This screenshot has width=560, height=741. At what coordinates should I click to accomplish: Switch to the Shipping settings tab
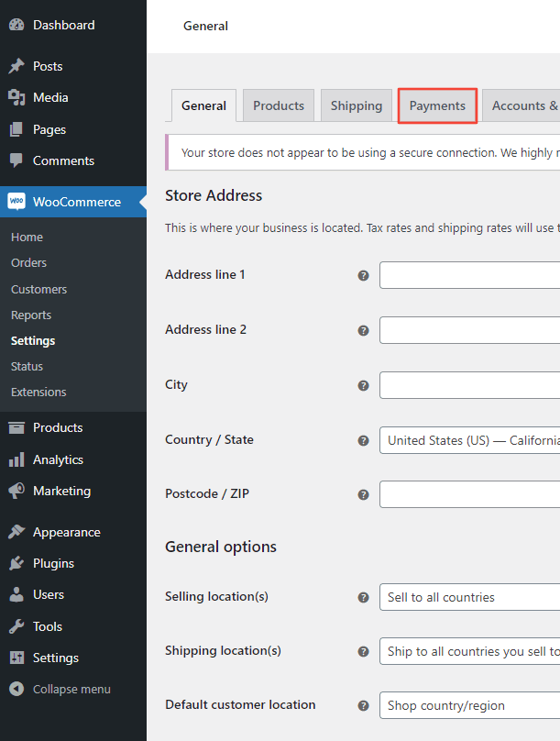356,105
